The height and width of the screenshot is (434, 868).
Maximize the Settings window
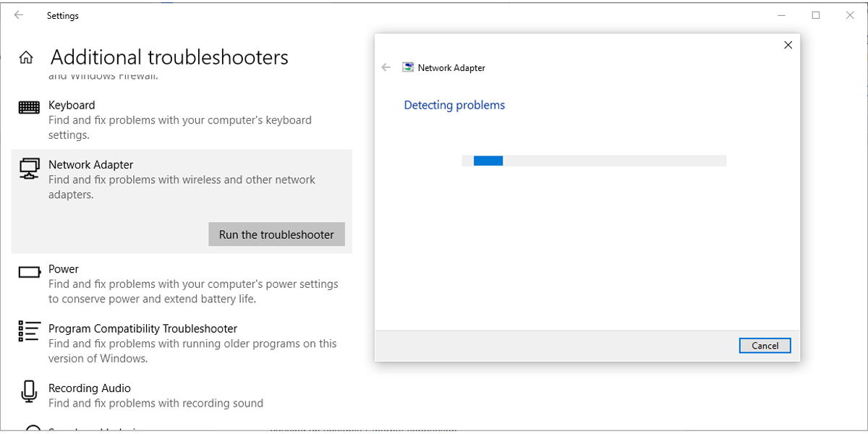tap(816, 15)
